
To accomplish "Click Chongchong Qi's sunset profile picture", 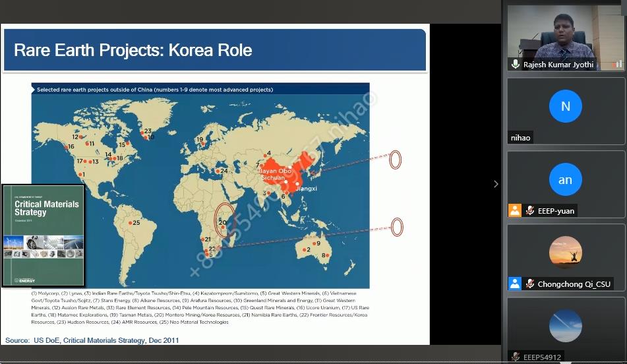I will coord(565,253).
